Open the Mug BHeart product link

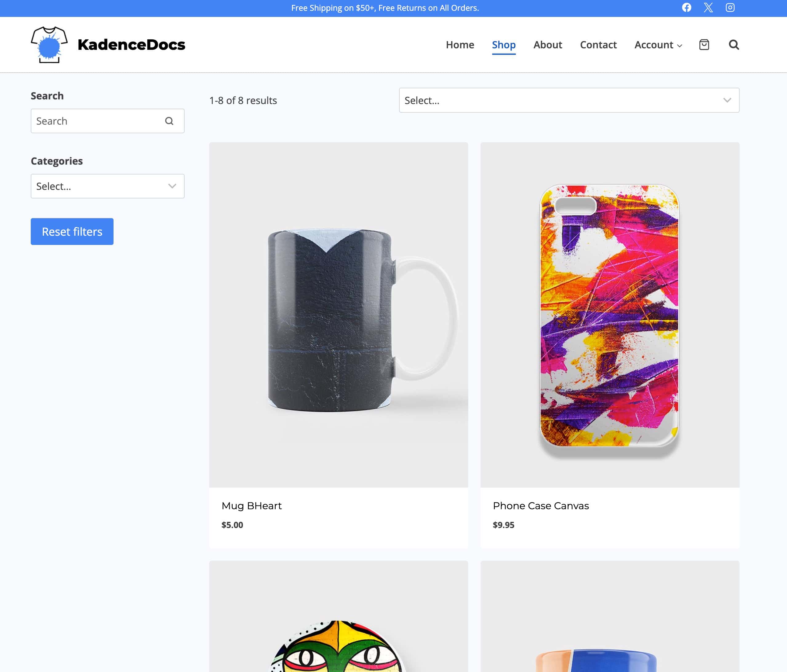252,506
